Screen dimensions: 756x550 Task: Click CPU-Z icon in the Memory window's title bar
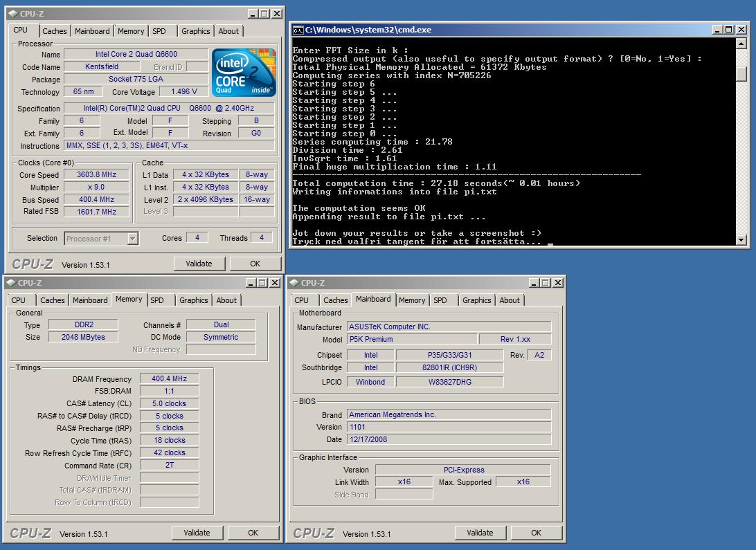pos(12,283)
